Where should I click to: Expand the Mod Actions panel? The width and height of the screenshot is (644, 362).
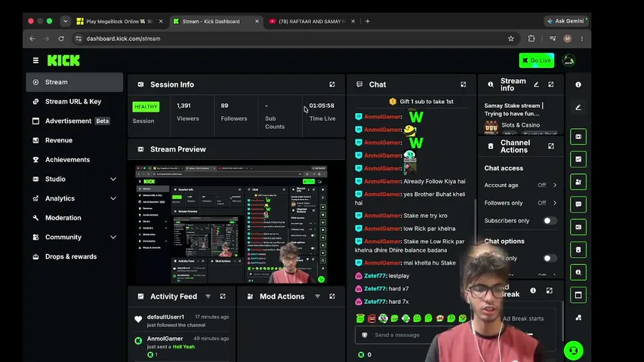coord(332,296)
